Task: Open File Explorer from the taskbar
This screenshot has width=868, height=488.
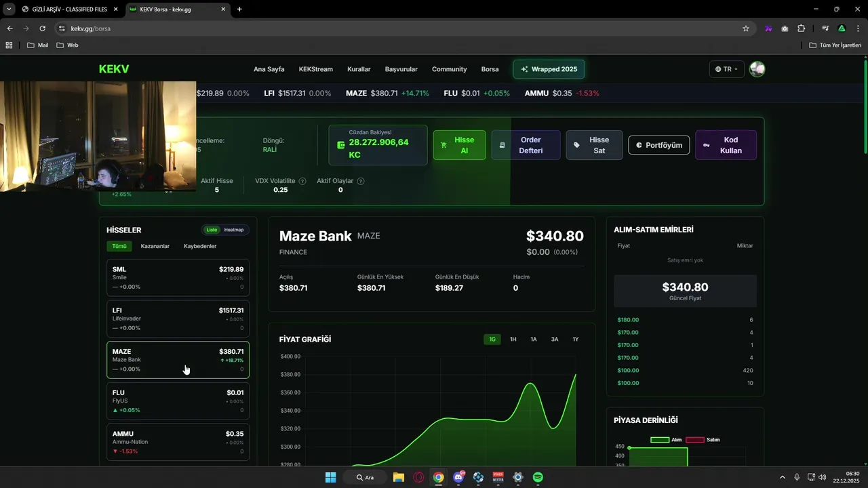Action: tap(399, 477)
